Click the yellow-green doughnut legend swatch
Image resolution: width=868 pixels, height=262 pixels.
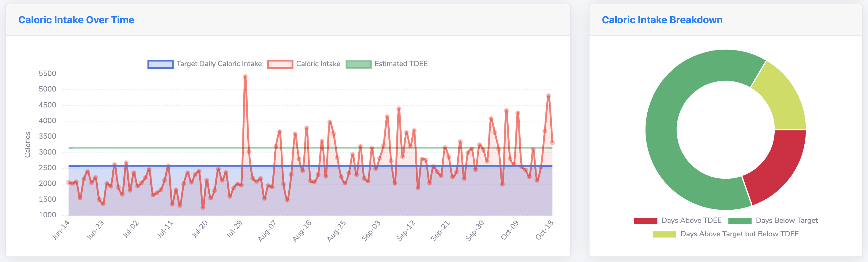pos(664,234)
